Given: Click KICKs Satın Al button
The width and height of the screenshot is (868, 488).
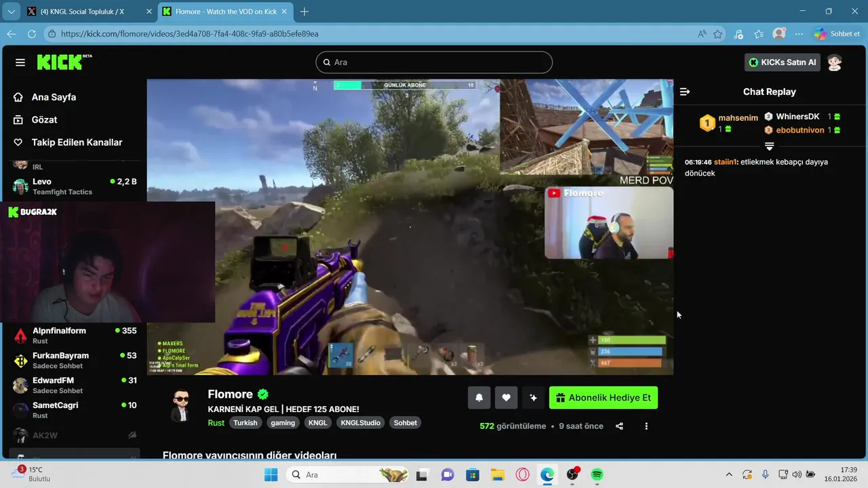Looking at the screenshot, I should click(x=783, y=62).
